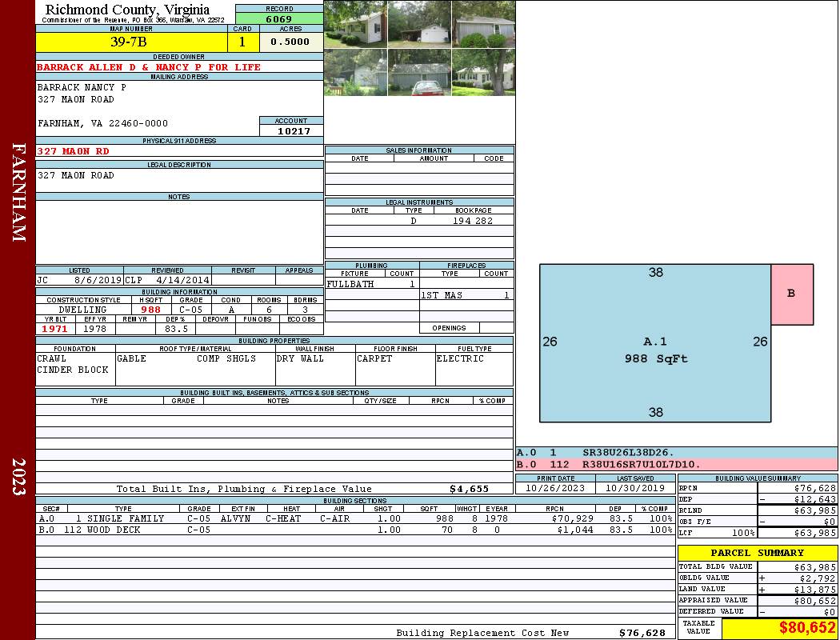Open the top-left property photo thumbnail
Screen dimensions: 840x640
click(x=355, y=24)
